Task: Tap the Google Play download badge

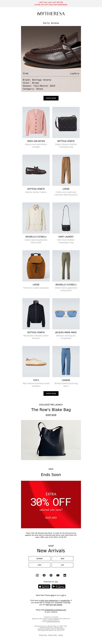Action: pyautogui.click(x=59, y=586)
